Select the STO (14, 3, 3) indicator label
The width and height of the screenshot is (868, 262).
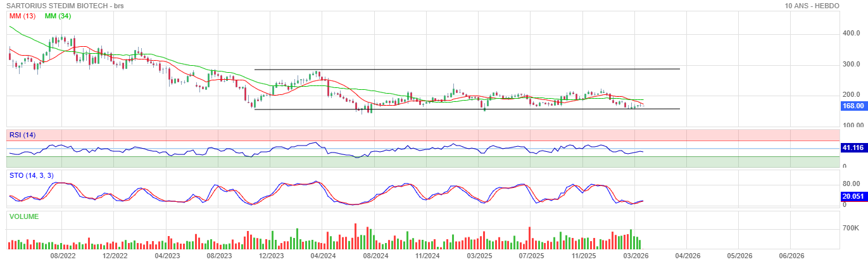pyautogui.click(x=31, y=175)
